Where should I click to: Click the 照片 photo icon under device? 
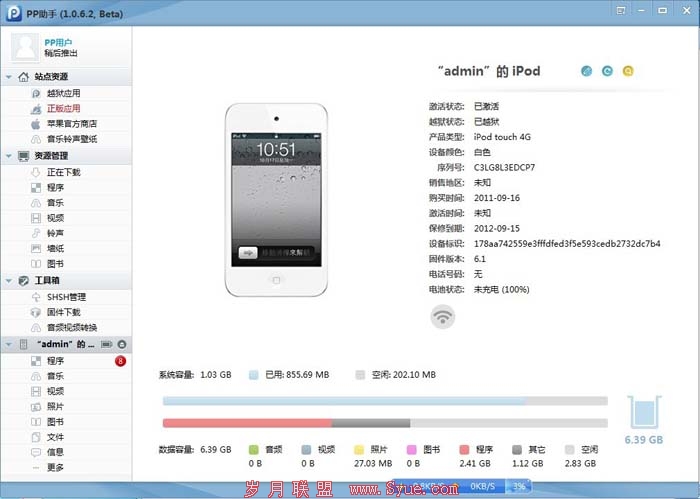[x=36, y=407]
